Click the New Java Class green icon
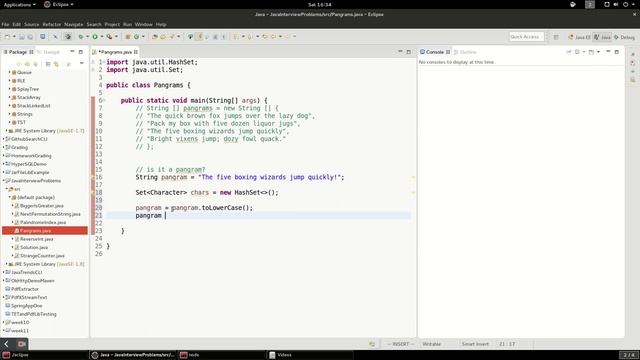640x360 pixels. click(x=137, y=37)
